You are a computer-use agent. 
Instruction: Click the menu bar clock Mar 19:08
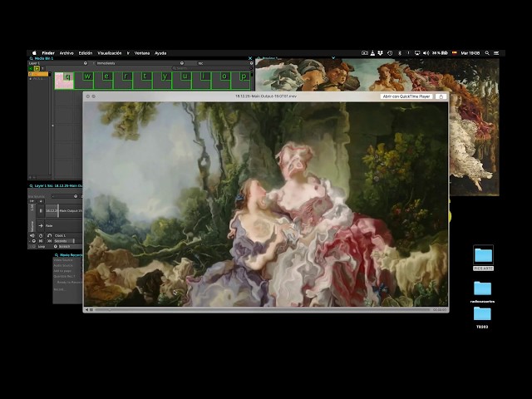click(x=470, y=53)
